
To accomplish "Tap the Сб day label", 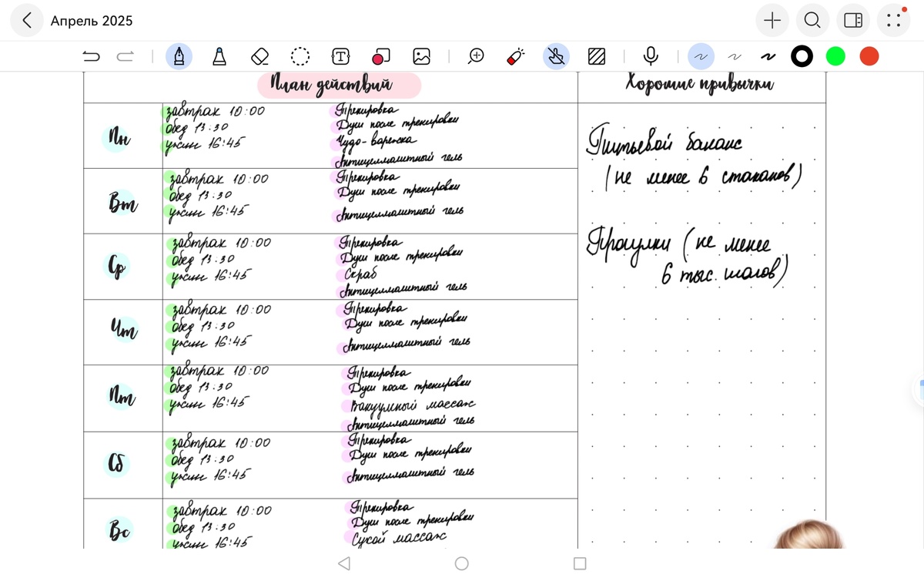I will click(x=117, y=463).
